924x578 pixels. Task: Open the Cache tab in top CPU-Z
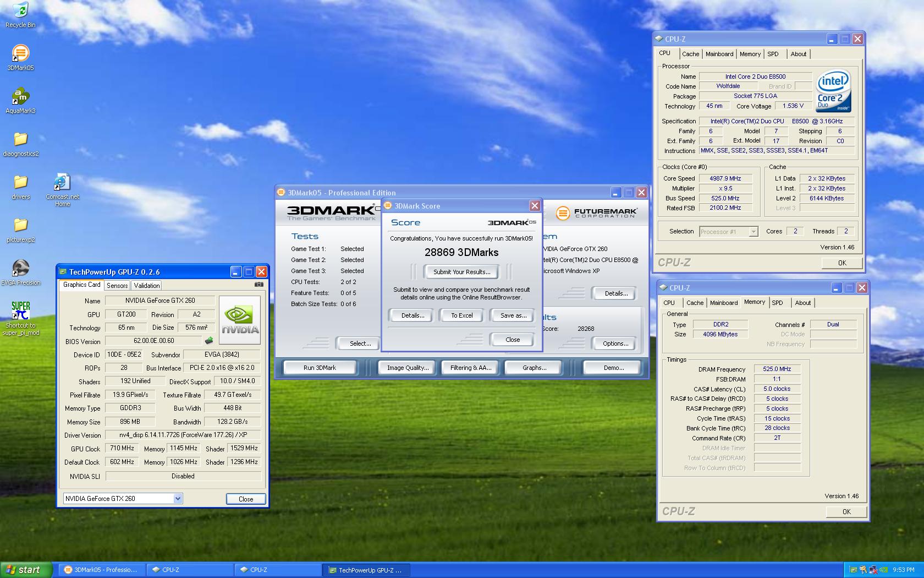click(690, 54)
